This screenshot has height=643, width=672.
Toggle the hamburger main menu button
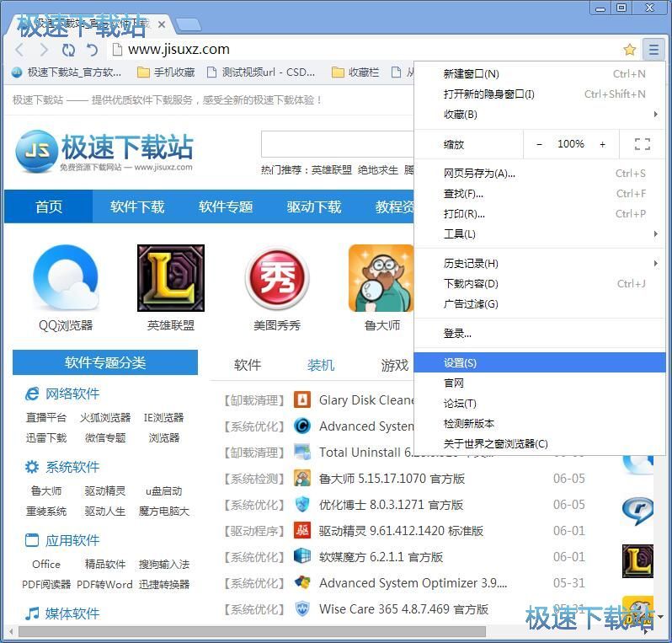tap(653, 50)
